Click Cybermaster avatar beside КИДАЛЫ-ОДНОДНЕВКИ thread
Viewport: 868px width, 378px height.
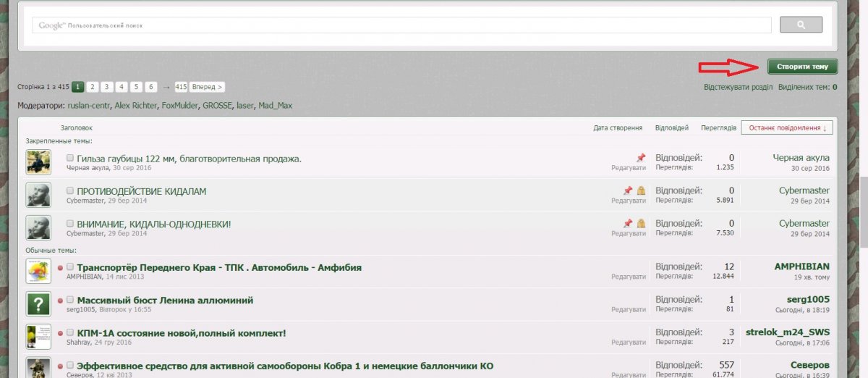(38, 228)
